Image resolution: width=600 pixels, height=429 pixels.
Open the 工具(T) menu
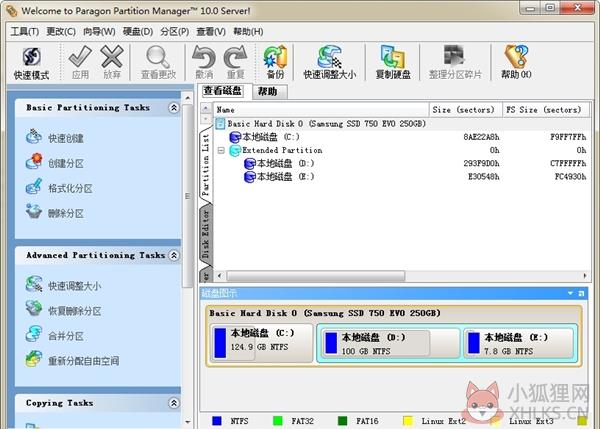coord(25,31)
